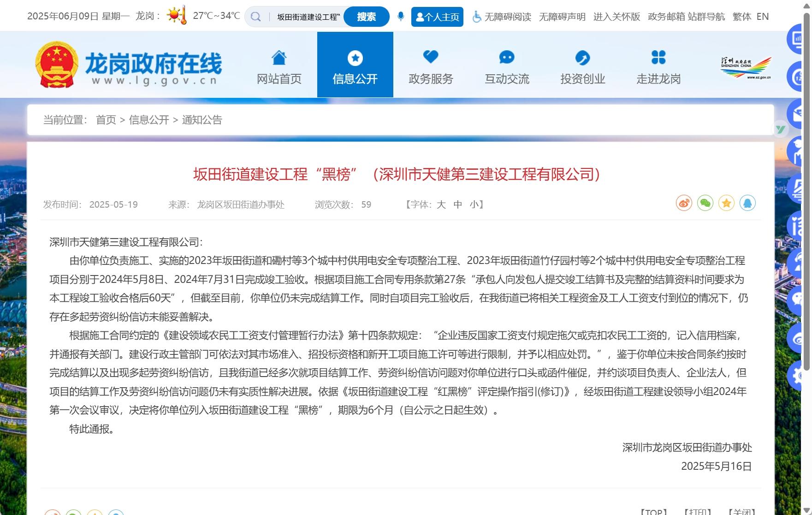
Task: Click the microphone voice search icon
Action: tap(401, 16)
